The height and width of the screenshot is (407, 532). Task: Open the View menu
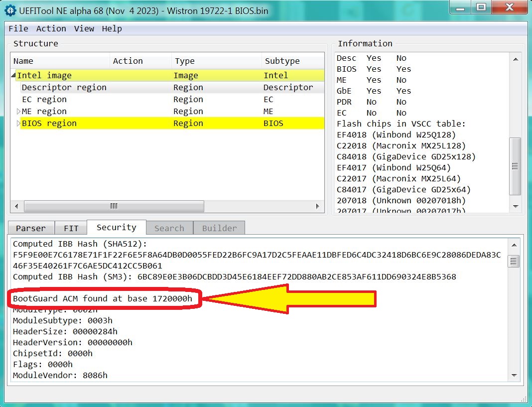(84, 28)
